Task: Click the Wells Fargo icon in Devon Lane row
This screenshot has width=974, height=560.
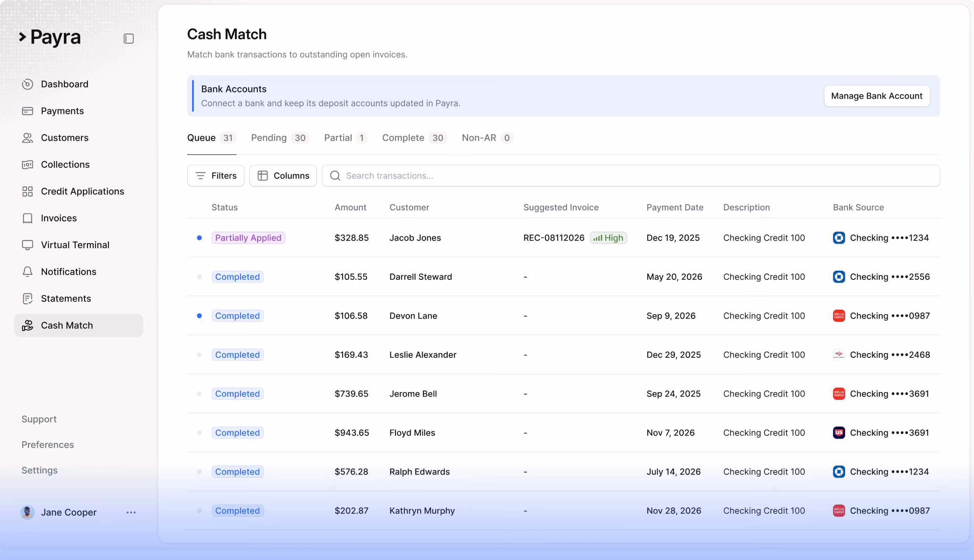Action: [x=839, y=316]
